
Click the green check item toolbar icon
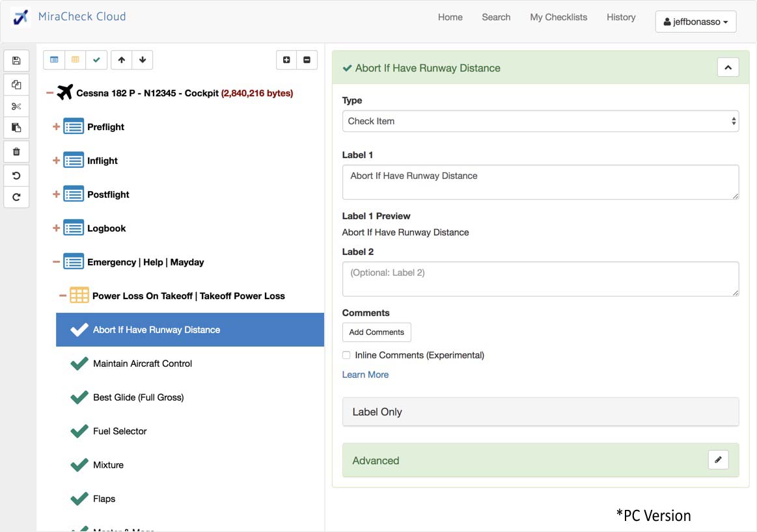(x=96, y=60)
